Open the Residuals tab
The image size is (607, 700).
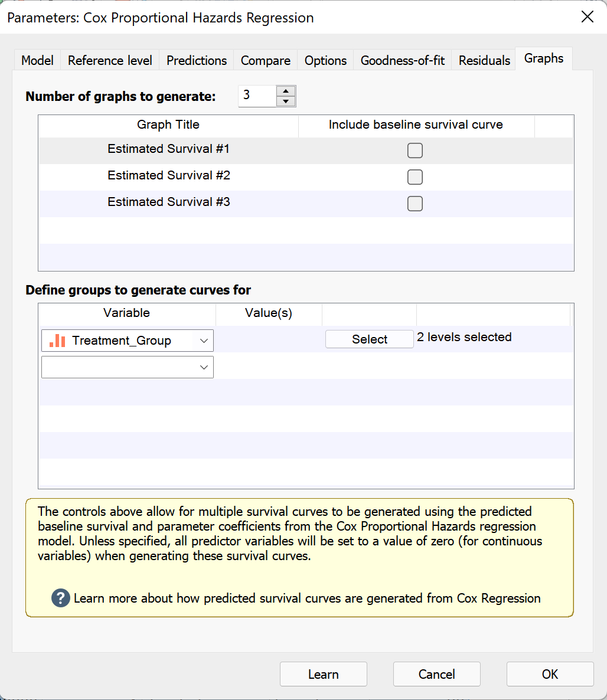[x=483, y=60]
